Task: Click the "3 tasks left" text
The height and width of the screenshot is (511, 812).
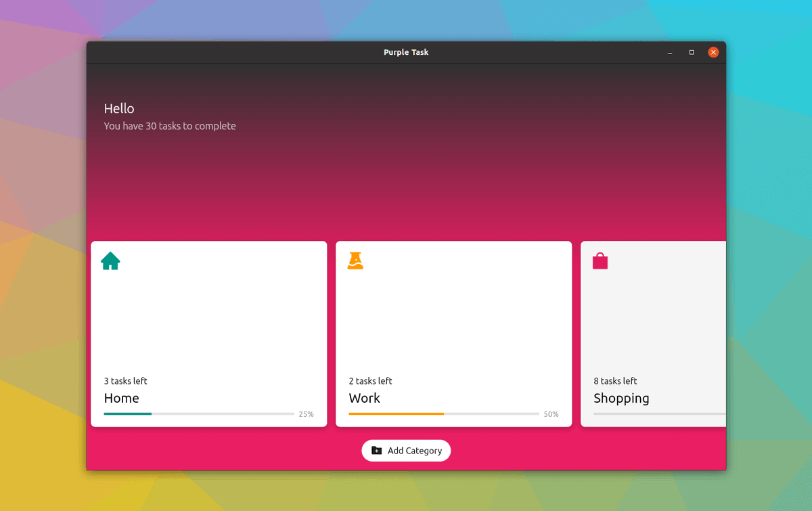Action: 126,381
